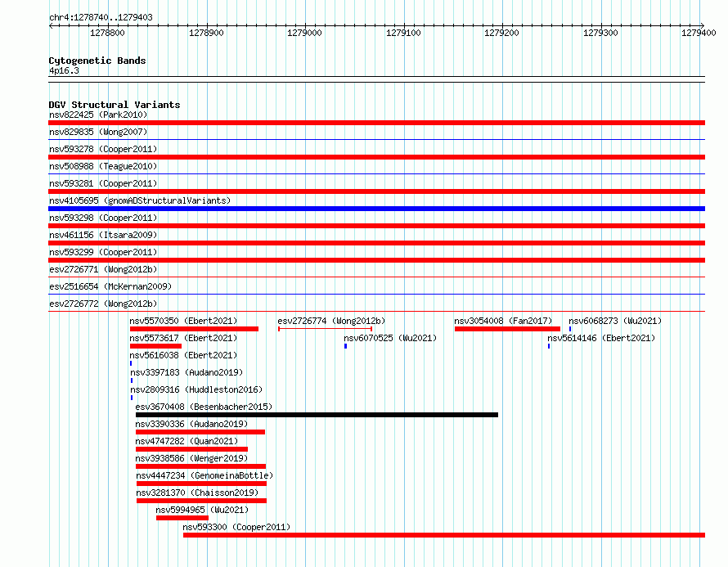Click the red bar under nsv3390336
728x567 pixels.
pyautogui.click(x=200, y=432)
